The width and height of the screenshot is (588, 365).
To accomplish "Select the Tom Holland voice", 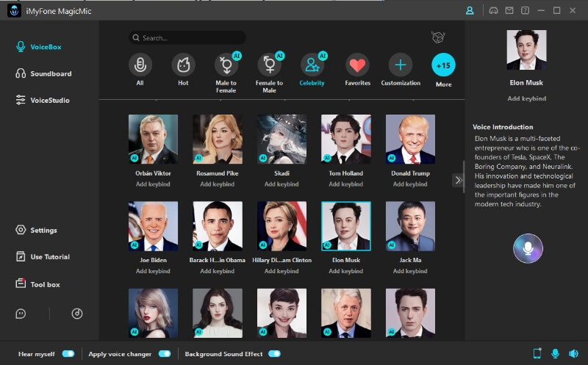I will (x=346, y=139).
